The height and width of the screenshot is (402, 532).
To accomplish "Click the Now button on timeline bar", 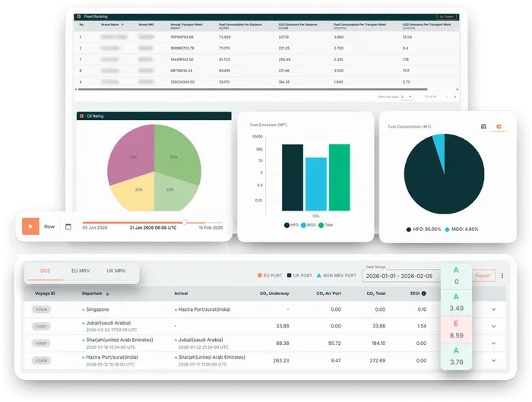I will 49,226.
